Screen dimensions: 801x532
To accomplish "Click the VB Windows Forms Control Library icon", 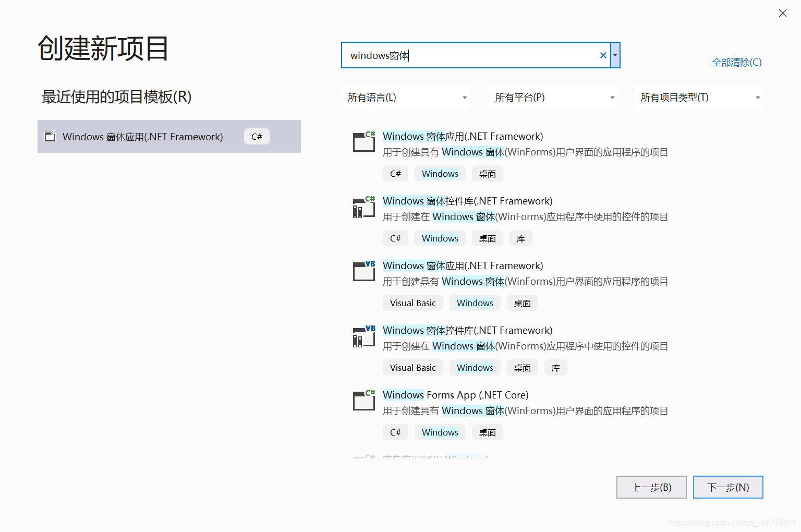I will 364,336.
